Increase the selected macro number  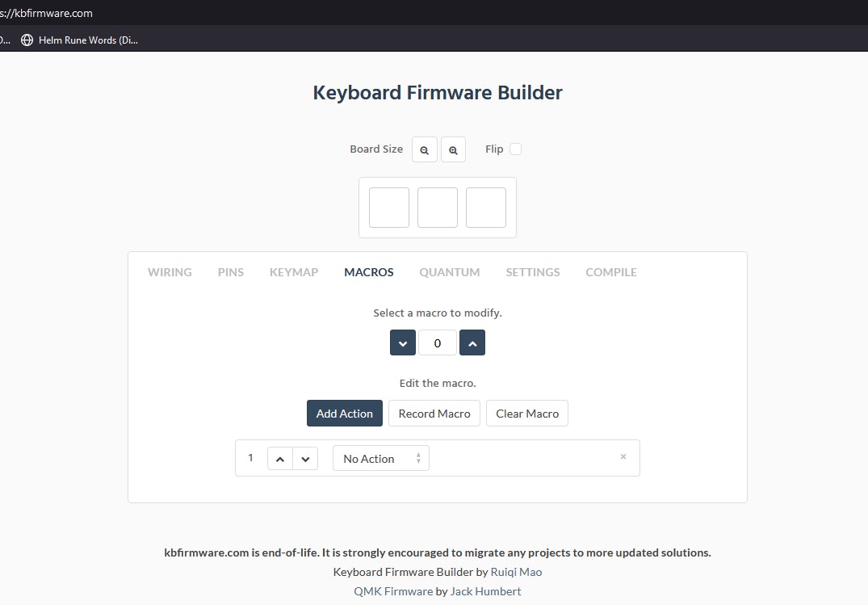(x=472, y=342)
